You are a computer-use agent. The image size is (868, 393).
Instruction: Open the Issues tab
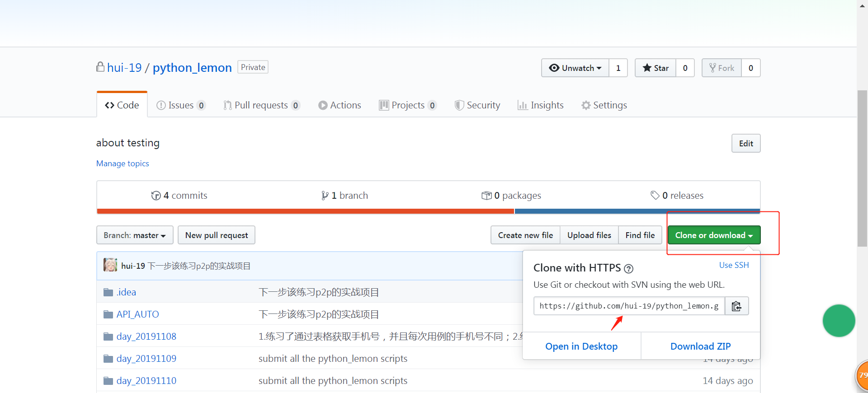click(181, 105)
